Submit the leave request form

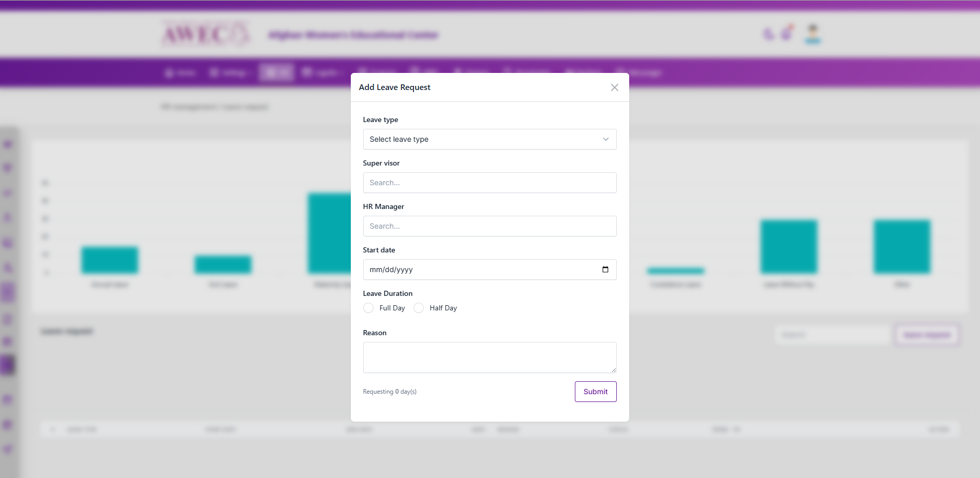point(595,392)
